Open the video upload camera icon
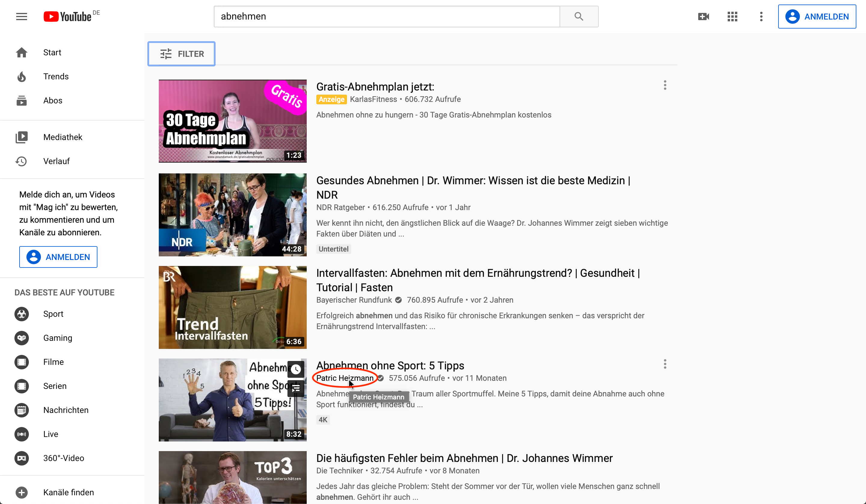This screenshot has width=866, height=504. (x=703, y=16)
